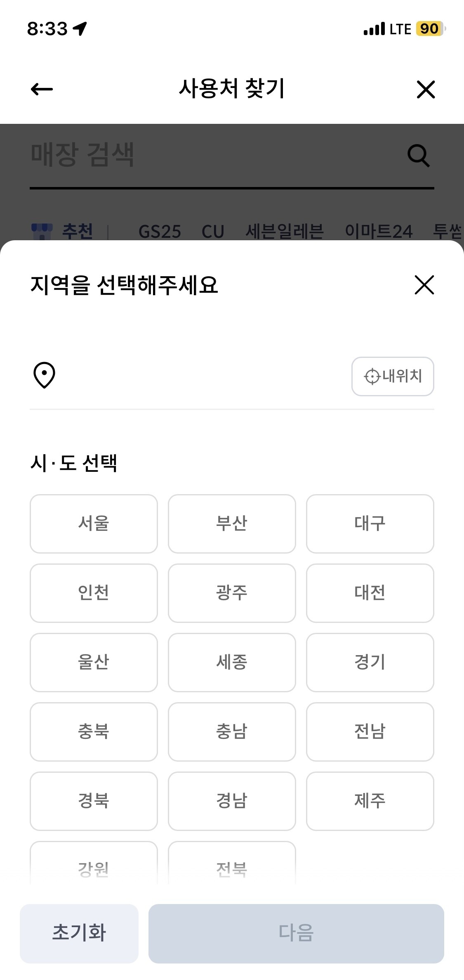This screenshot has height=980, width=464.
Task: Tap the magnifier search icon
Action: pos(418,156)
